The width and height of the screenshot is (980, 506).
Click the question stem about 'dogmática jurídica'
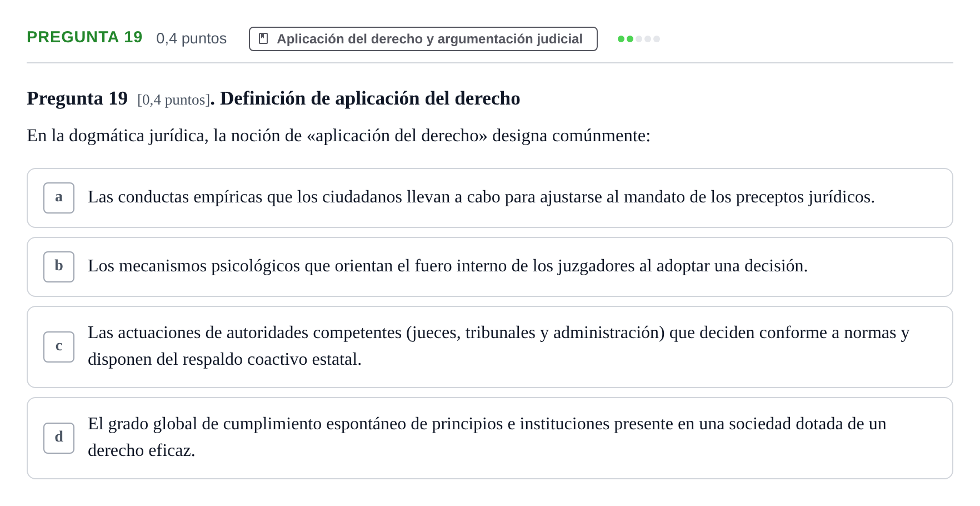338,136
